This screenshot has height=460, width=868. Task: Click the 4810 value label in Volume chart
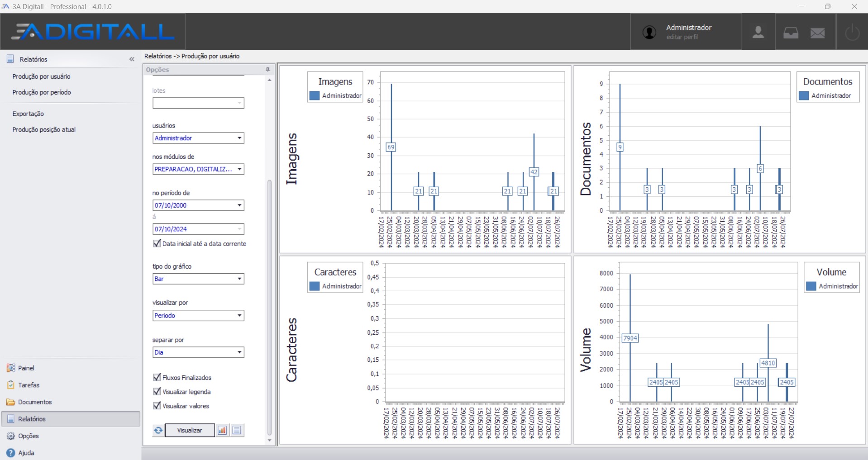tap(768, 363)
